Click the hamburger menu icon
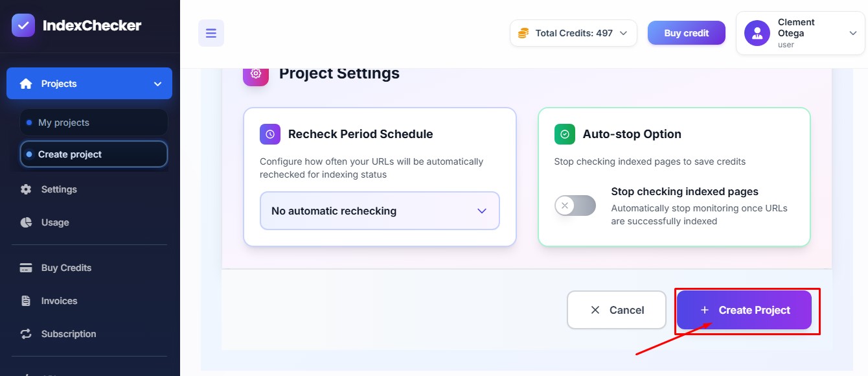Viewport: 868px width, 376px height. click(211, 33)
